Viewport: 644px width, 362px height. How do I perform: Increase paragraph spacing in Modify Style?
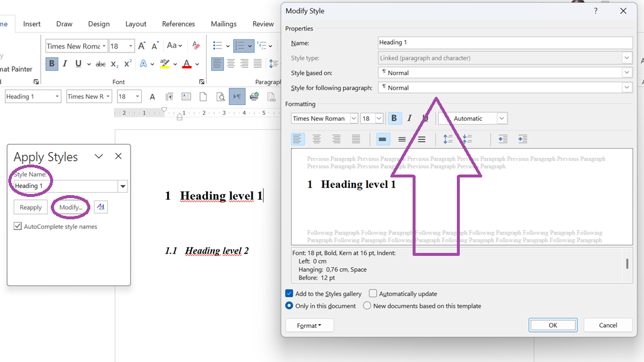pyautogui.click(x=447, y=139)
